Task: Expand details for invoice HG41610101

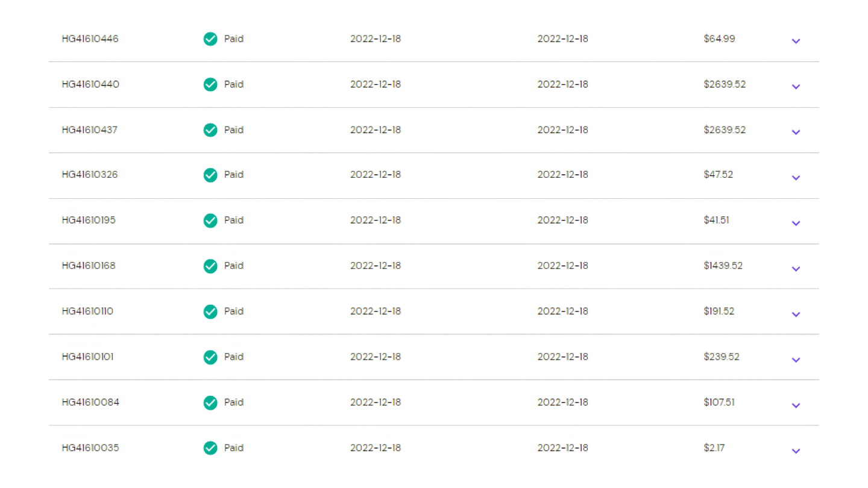Action: (x=796, y=360)
